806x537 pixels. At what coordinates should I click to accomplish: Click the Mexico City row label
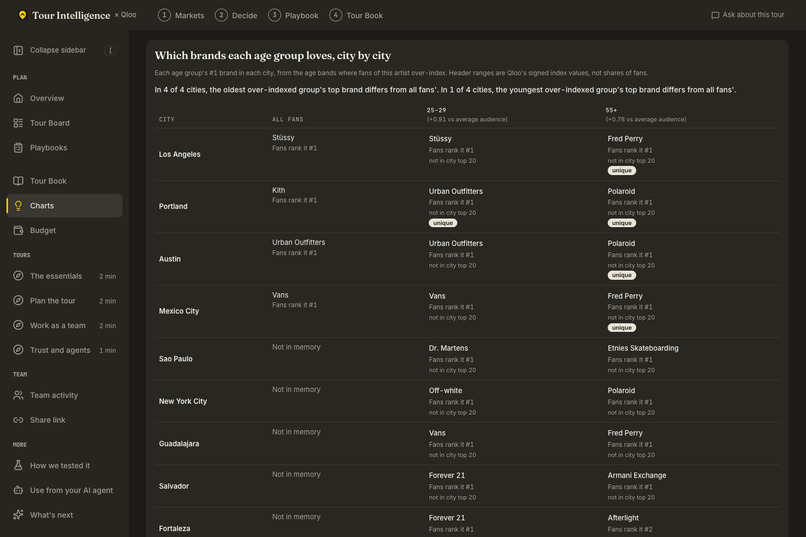[x=179, y=311]
